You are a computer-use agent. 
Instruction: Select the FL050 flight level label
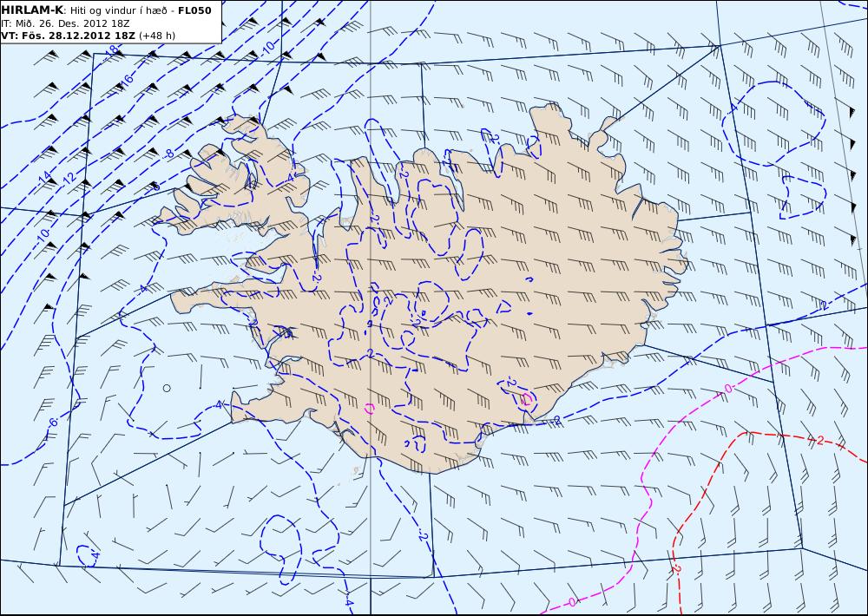click(194, 10)
